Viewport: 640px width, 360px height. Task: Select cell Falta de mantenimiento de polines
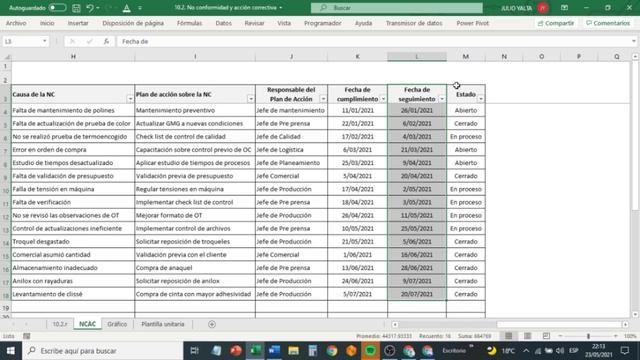coord(73,111)
